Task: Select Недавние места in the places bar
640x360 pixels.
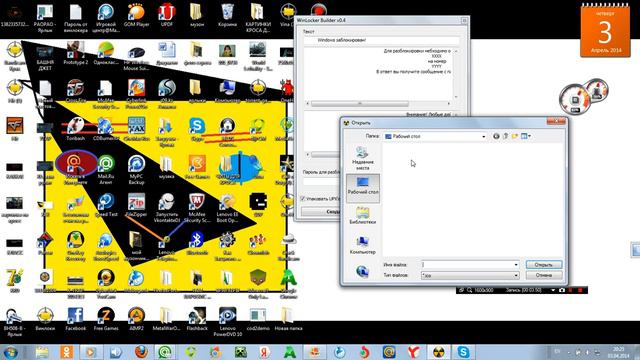Action: tap(362, 158)
